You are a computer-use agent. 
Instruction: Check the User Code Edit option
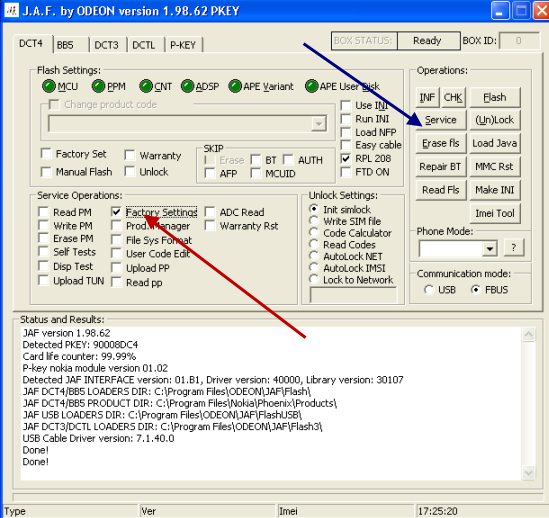click(116, 254)
